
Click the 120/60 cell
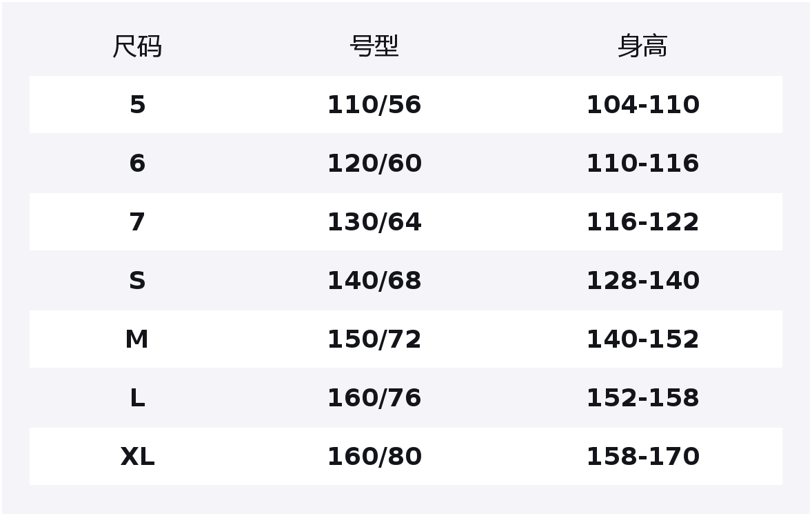(374, 163)
